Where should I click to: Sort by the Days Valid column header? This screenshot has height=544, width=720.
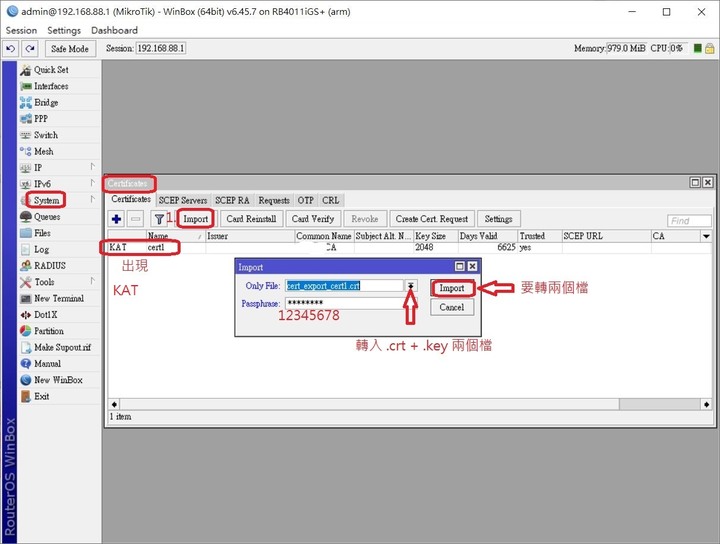point(488,236)
